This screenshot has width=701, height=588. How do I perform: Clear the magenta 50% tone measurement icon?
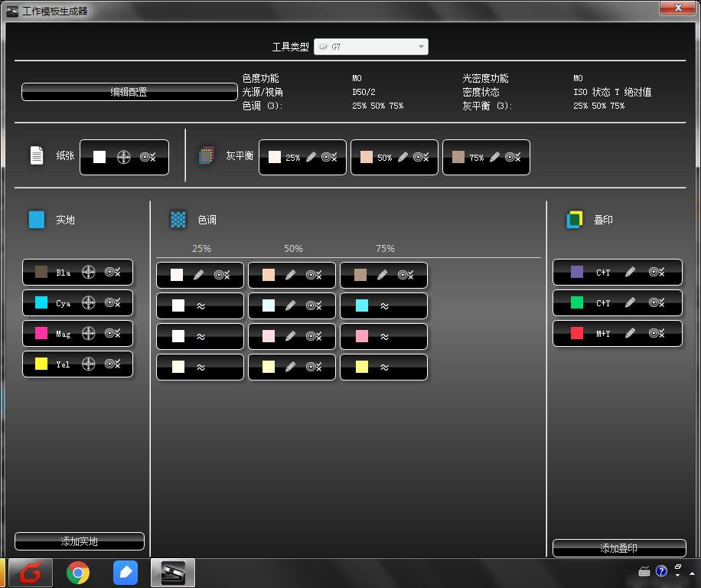(314, 336)
